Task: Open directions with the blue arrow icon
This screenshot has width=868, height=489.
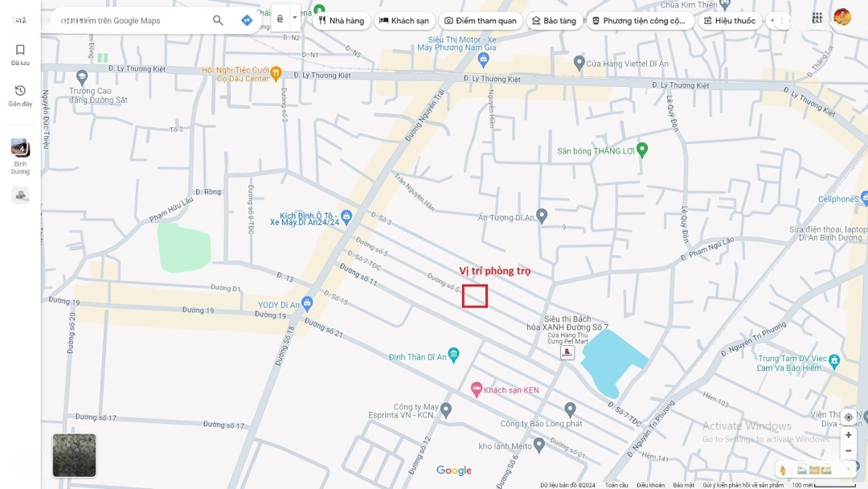Action: pyautogui.click(x=247, y=20)
